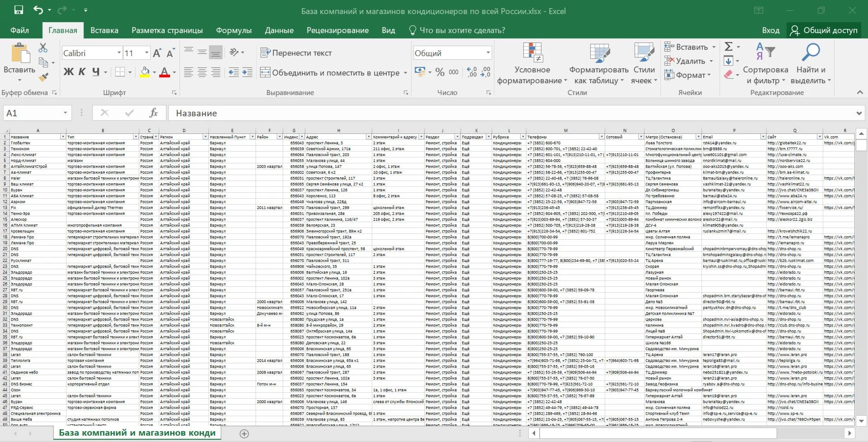Click the Undo arrow icon
This screenshot has width=868, height=442.
point(38,10)
